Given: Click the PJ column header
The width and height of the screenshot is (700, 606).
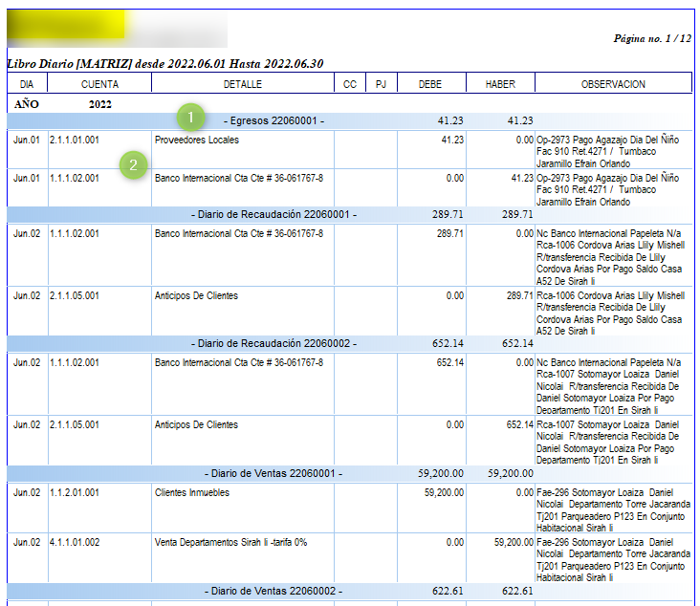Looking at the screenshot, I should pos(381,84).
